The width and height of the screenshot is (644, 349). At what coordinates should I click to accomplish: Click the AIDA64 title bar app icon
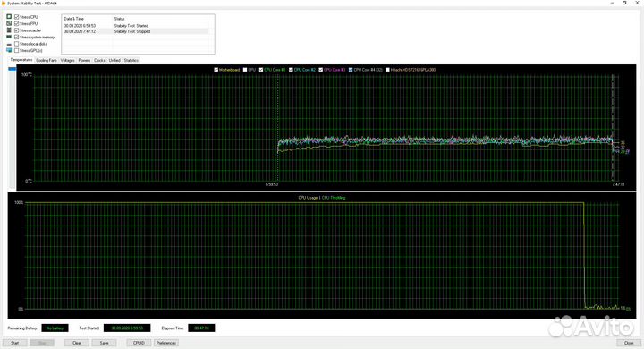(4, 3)
